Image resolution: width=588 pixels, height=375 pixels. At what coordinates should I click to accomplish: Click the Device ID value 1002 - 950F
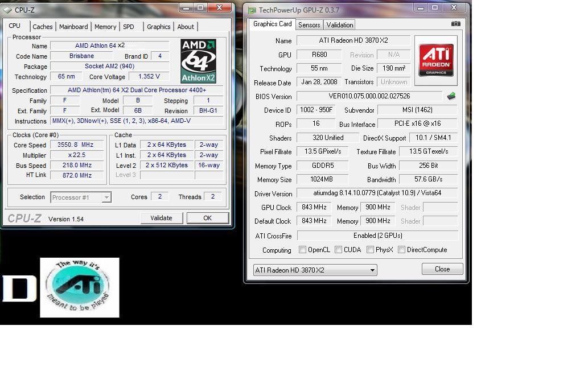coord(316,110)
